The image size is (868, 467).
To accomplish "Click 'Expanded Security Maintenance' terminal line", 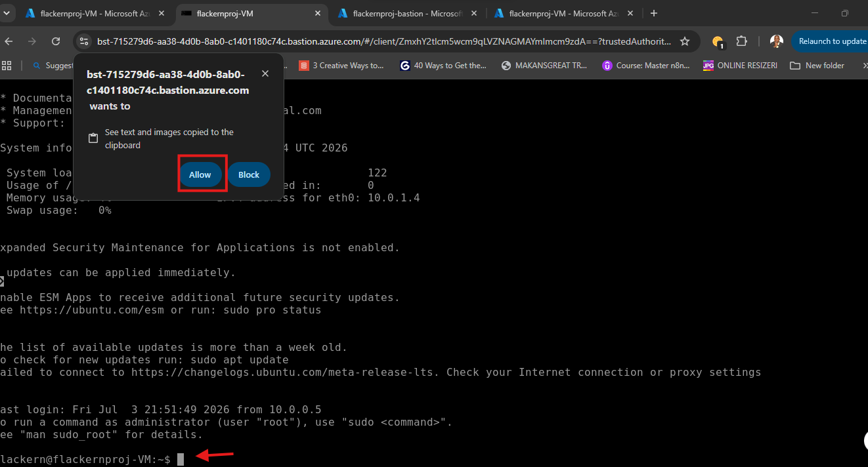I will (200, 247).
